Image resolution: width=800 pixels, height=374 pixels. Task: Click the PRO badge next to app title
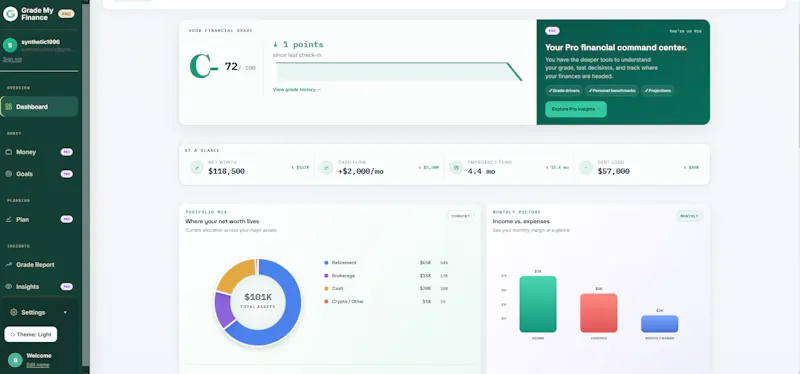click(x=66, y=14)
